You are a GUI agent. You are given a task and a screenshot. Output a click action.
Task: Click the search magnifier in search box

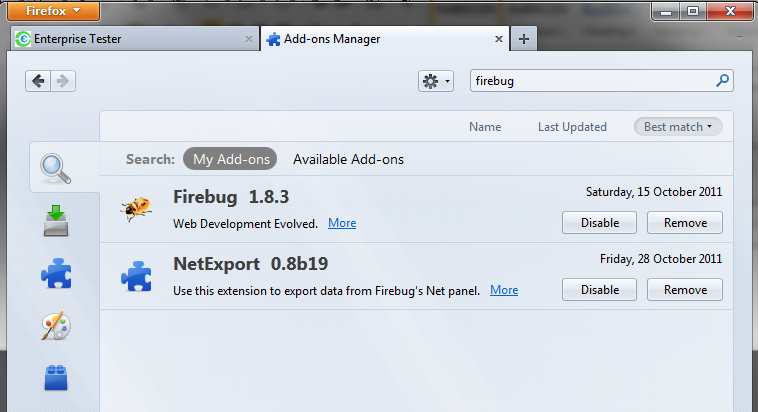click(722, 81)
